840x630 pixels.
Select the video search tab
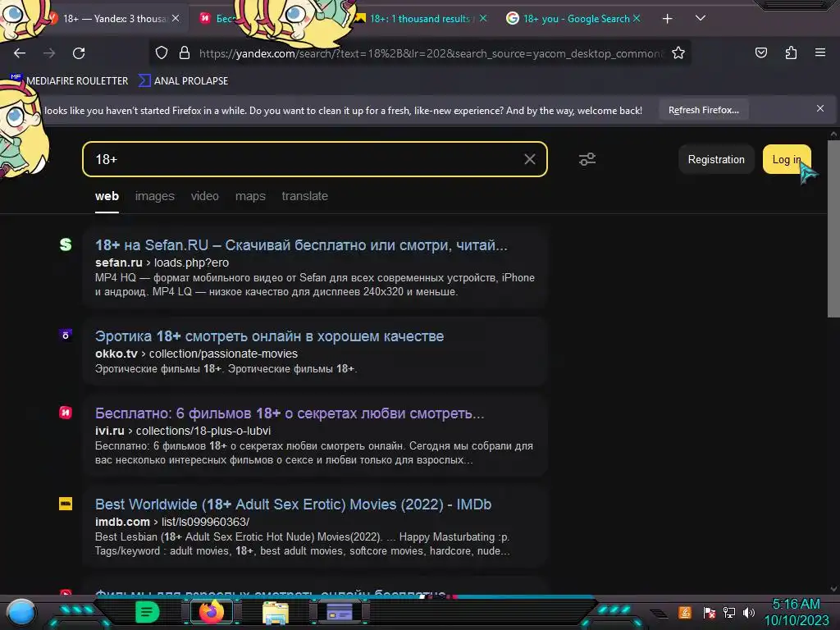204,196
